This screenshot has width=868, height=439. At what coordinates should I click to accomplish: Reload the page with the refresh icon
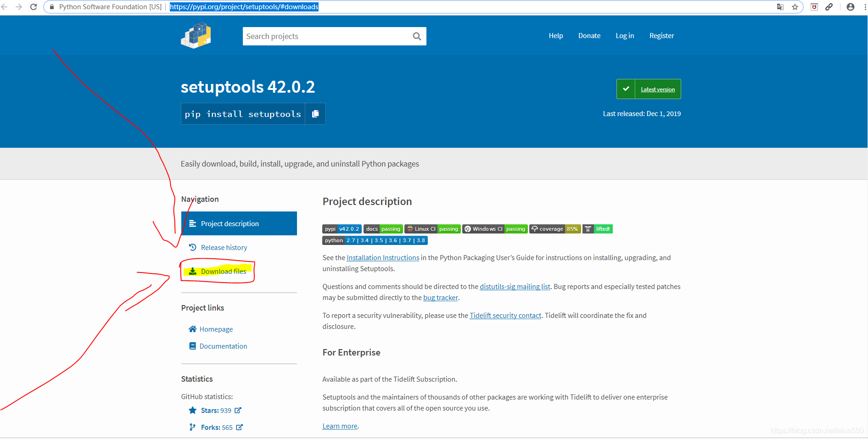[x=34, y=7]
